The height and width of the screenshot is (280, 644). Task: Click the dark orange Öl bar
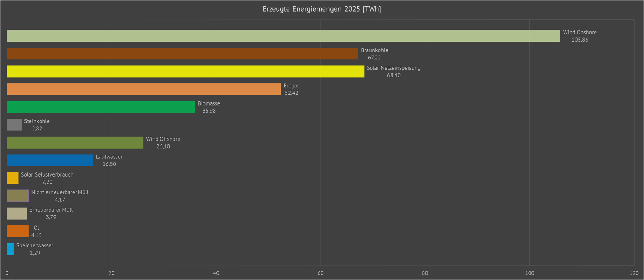click(x=18, y=231)
